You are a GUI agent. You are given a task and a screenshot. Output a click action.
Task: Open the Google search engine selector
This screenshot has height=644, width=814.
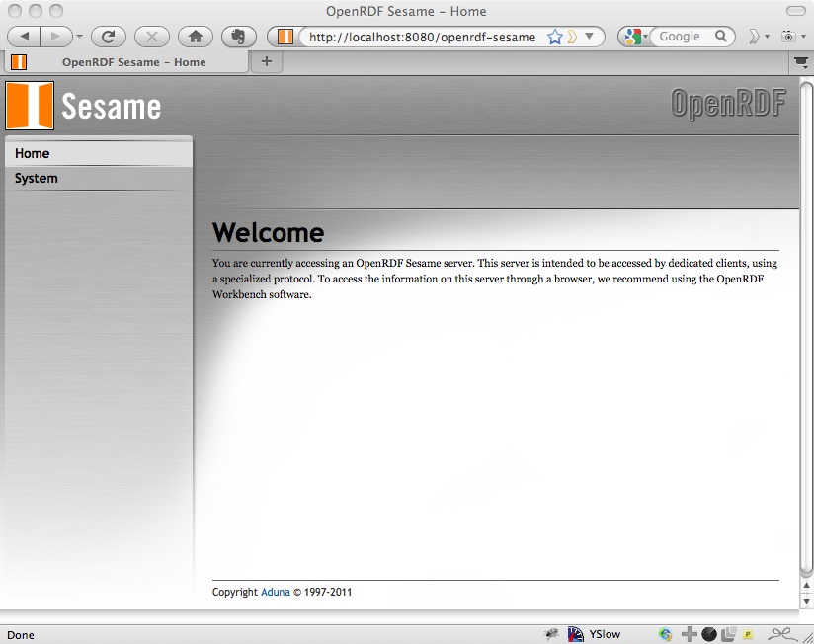tap(635, 37)
